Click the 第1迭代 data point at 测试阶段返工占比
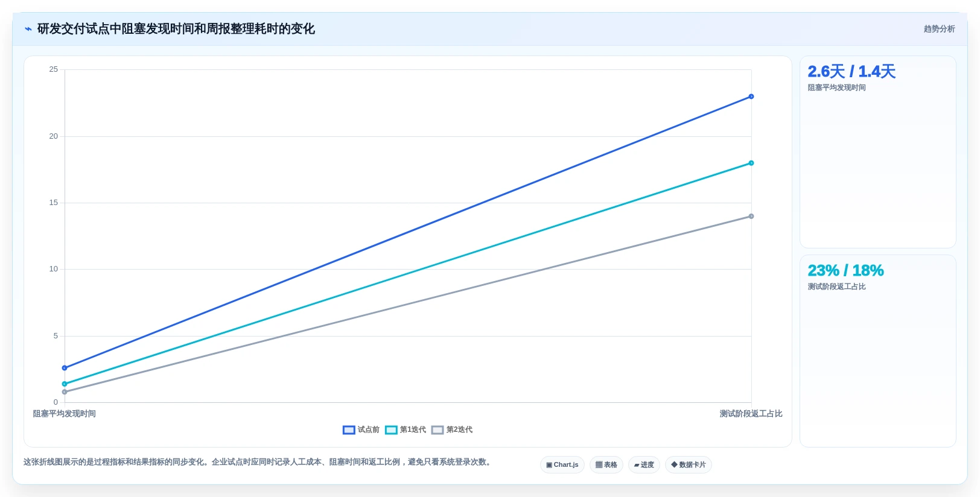980x497 pixels. [x=751, y=163]
